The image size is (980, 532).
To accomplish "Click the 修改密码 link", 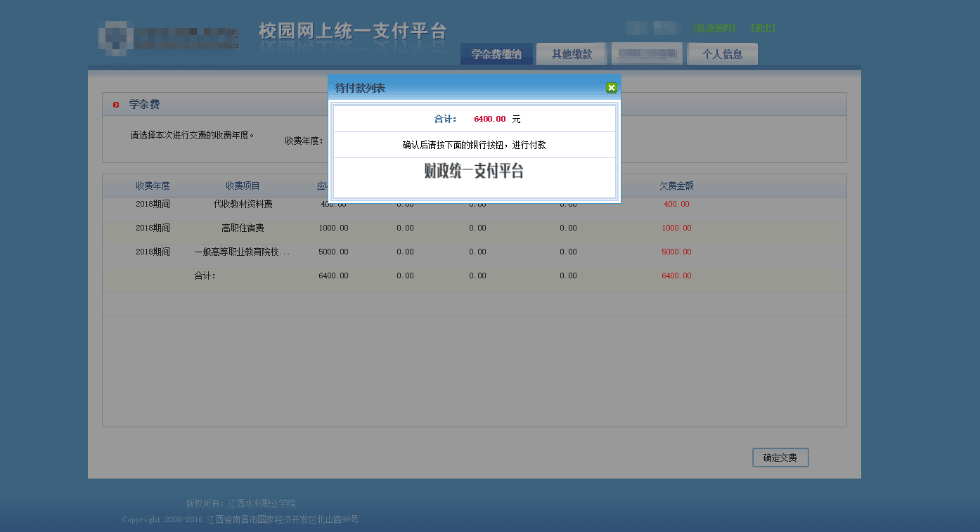I will tap(714, 28).
